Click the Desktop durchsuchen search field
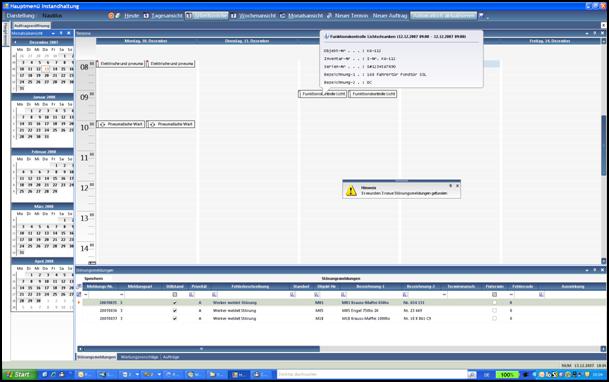This screenshot has height=382, width=609. coord(372,375)
